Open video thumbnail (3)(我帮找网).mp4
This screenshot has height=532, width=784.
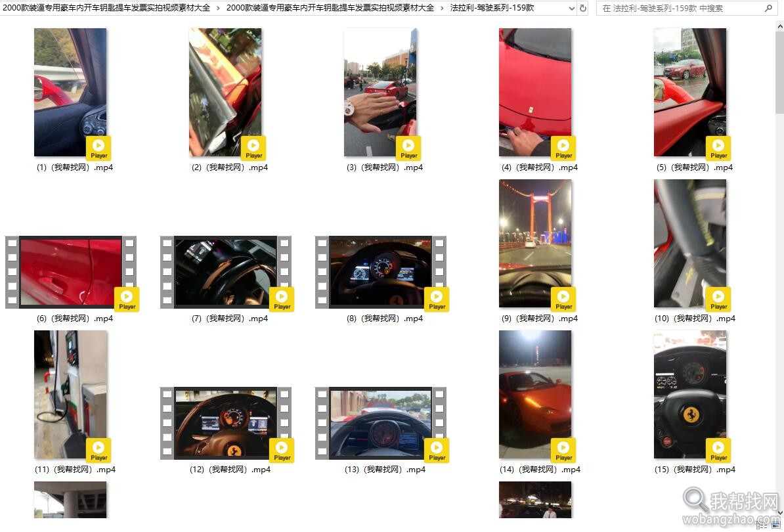point(380,92)
